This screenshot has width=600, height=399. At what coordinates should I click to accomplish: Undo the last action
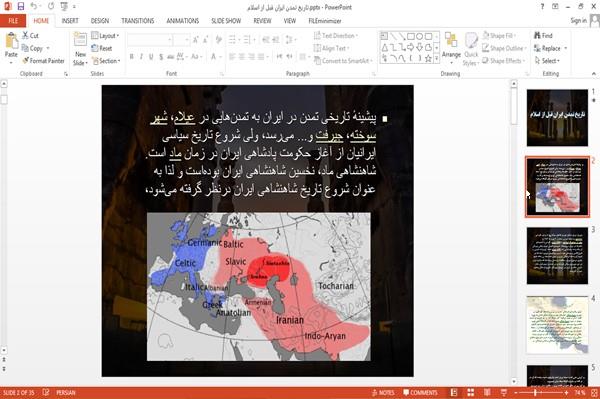pyautogui.click(x=34, y=7)
